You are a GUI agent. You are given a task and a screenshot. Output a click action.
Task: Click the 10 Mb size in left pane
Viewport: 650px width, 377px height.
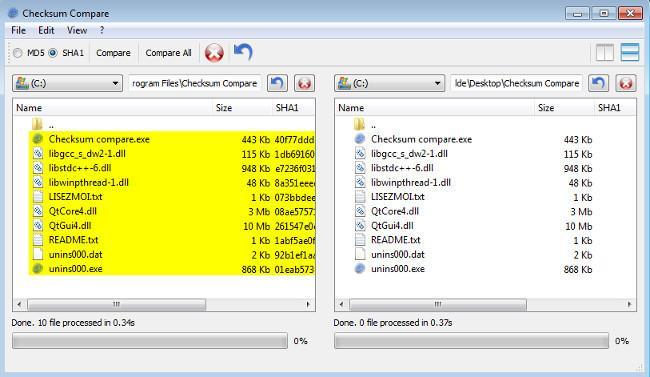257,226
